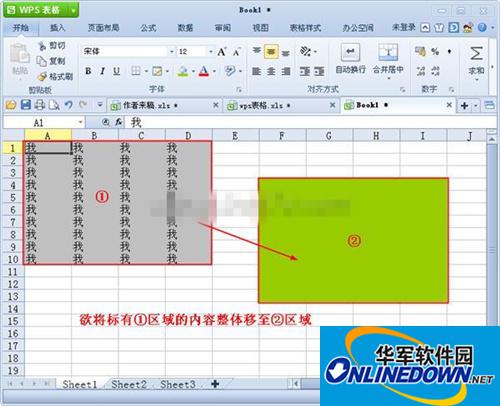500x406 pixels.
Task: Click Merge and Center (合并居中)
Action: click(388, 61)
